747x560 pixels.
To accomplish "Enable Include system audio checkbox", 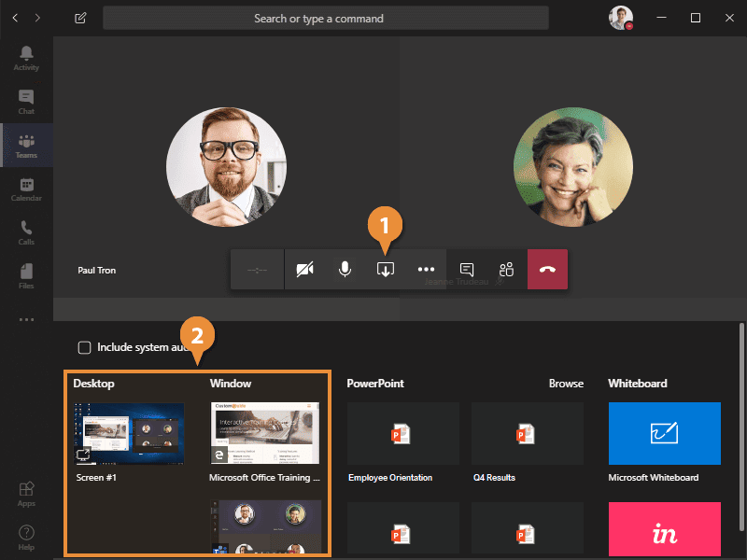I will [x=84, y=347].
